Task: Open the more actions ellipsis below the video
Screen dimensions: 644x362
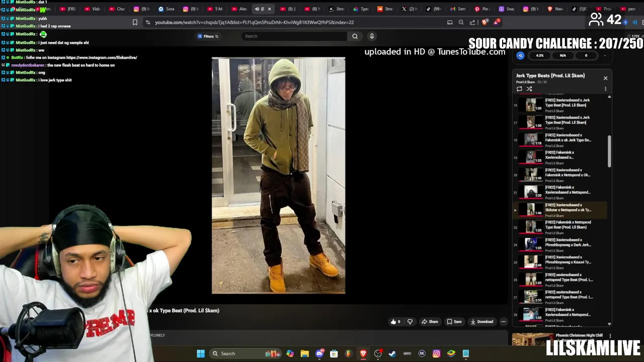Action: [503, 322]
